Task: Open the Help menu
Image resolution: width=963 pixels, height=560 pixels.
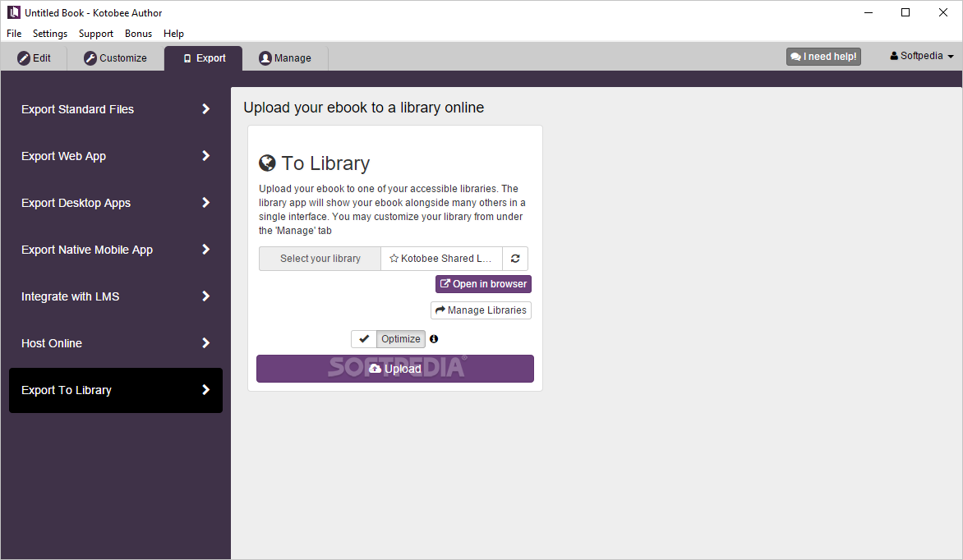Action: (x=173, y=34)
